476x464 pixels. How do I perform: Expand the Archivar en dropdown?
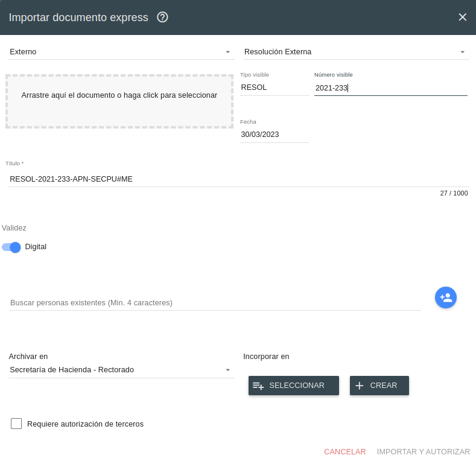(121, 370)
